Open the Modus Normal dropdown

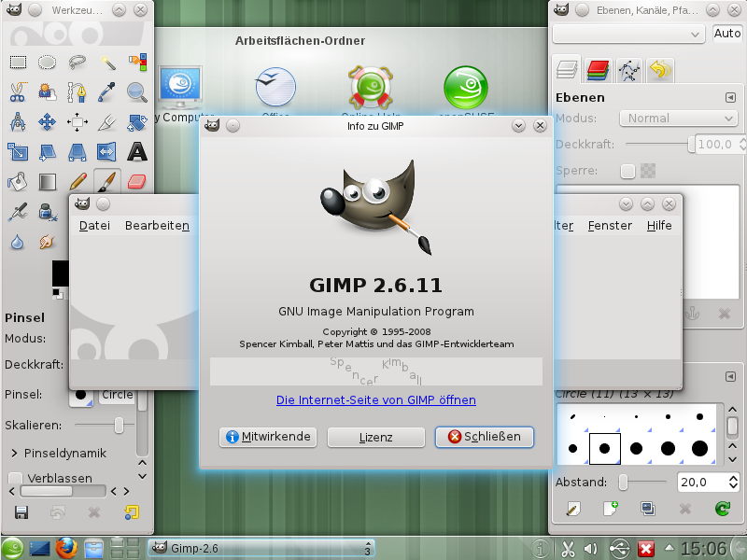(x=679, y=119)
